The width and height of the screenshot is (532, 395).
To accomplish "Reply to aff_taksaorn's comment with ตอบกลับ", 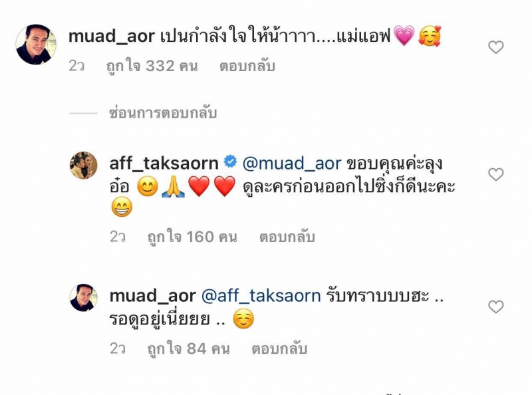I will point(287,237).
